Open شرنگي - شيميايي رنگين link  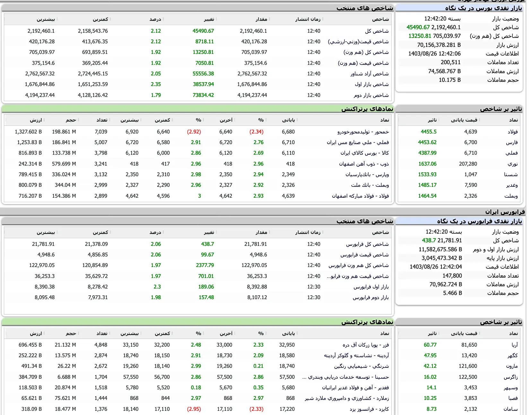coord(362,366)
